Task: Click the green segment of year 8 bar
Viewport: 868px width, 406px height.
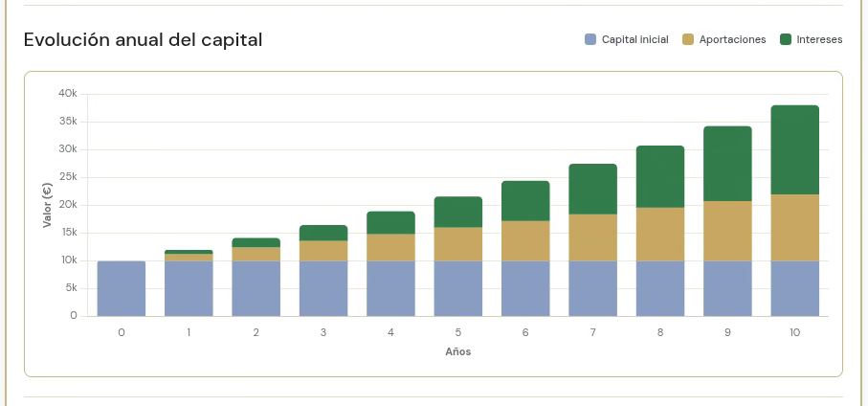Action: [660, 177]
